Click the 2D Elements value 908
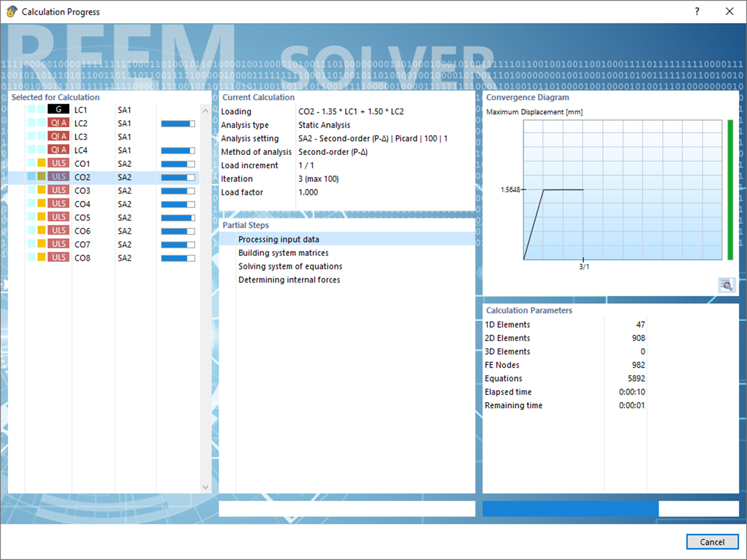Viewport: 747px width, 560px height. click(x=638, y=338)
